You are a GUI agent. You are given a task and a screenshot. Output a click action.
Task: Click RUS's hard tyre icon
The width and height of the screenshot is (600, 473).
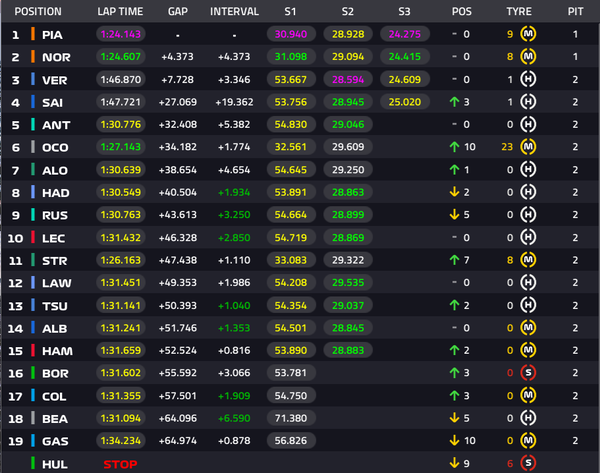528,215
